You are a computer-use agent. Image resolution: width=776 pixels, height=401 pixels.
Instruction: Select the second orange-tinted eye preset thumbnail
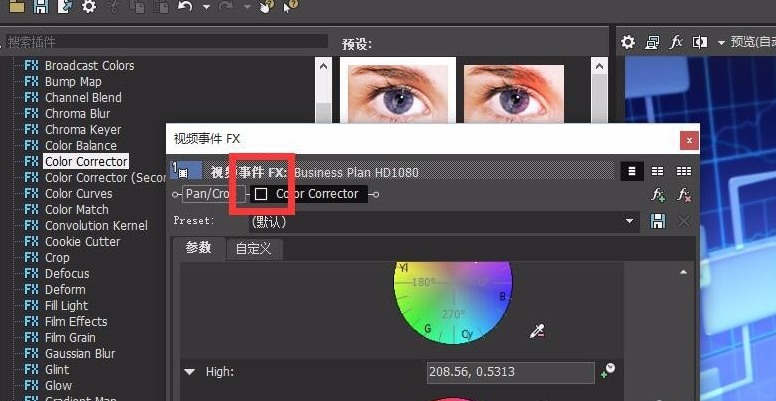tap(514, 93)
